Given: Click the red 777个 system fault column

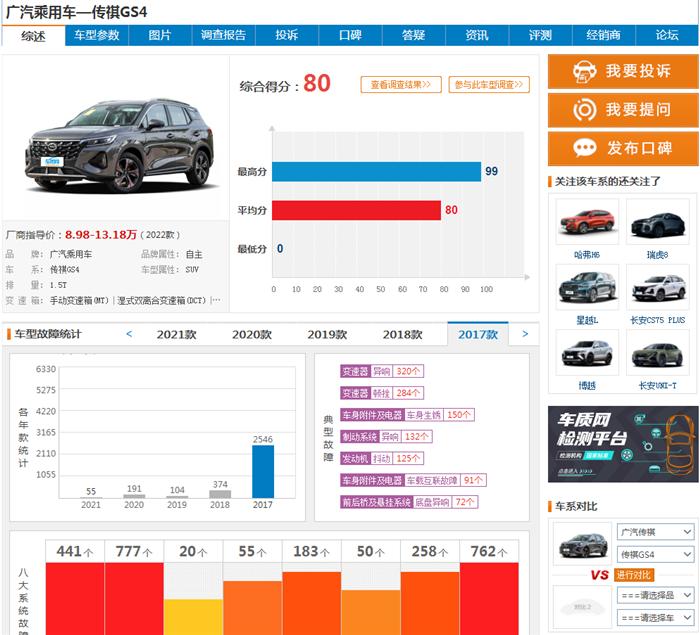Looking at the screenshot, I should click(134, 598).
